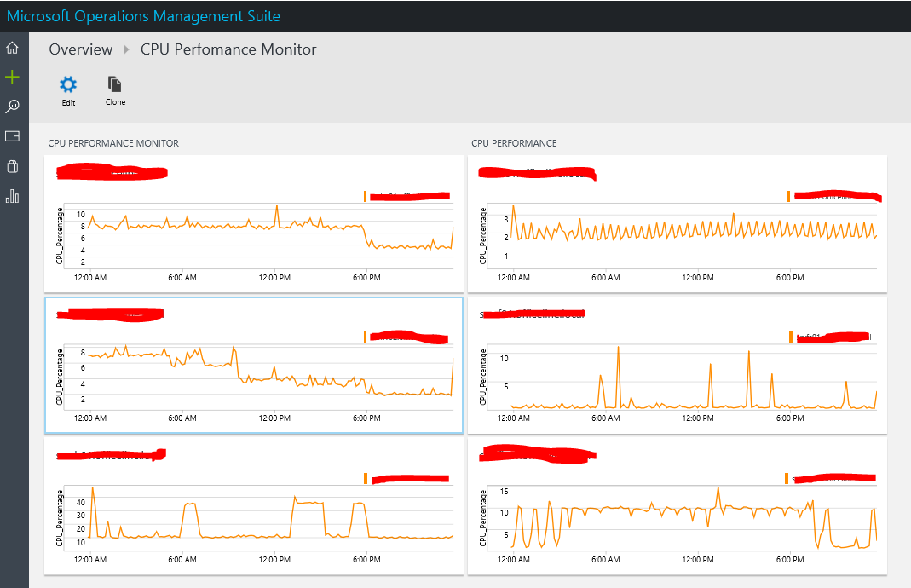This screenshot has width=911, height=588.
Task: Click the 6:00 PM axis label on the top chart
Action: [366, 277]
